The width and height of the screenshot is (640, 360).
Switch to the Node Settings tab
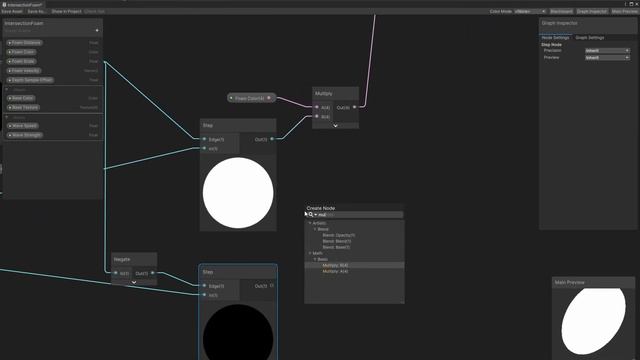coord(555,38)
